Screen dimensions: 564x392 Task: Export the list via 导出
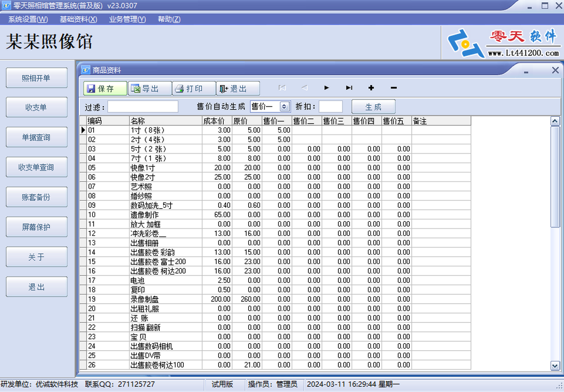click(x=149, y=88)
